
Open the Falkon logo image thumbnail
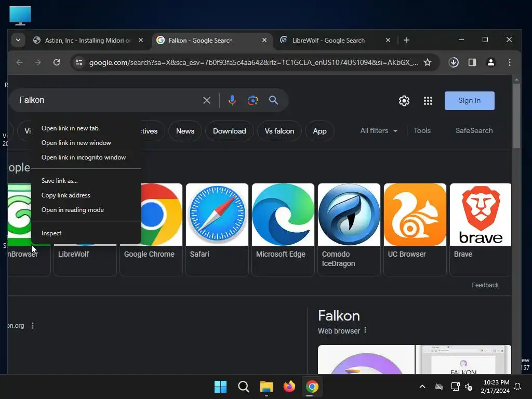[366, 360]
